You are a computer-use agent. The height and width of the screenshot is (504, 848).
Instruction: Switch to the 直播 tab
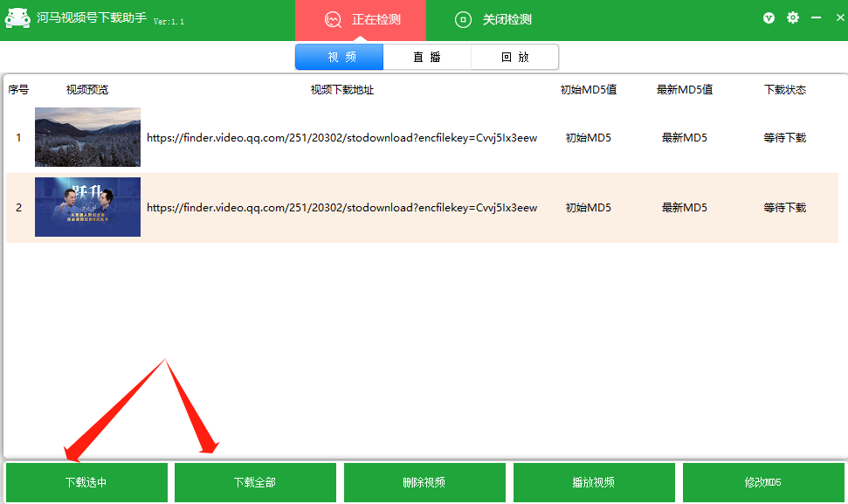tap(427, 58)
